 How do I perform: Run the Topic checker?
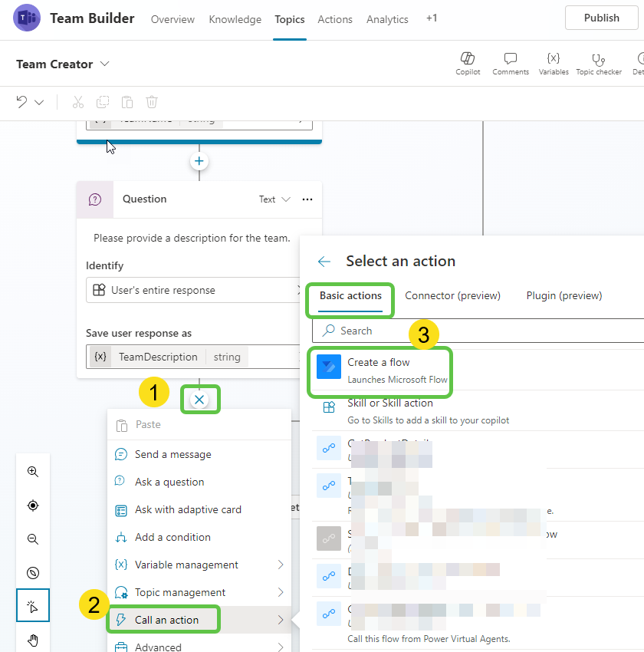(599, 63)
